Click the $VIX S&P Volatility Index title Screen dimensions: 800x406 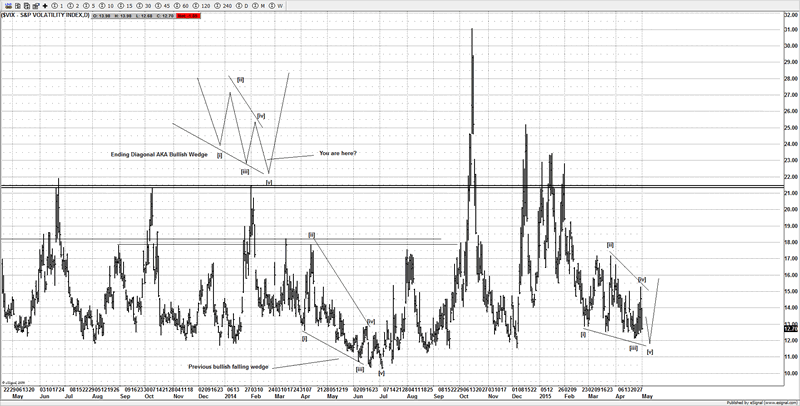45,15
